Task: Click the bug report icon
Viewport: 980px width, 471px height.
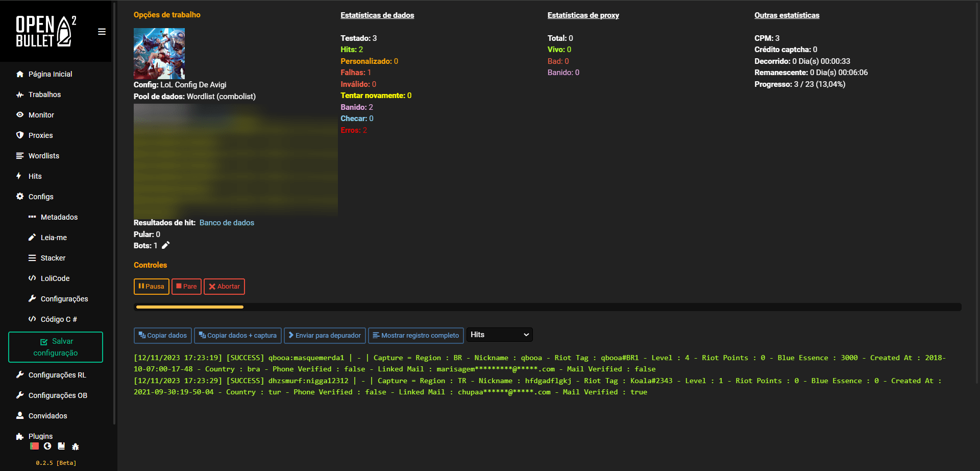Action: (x=76, y=446)
